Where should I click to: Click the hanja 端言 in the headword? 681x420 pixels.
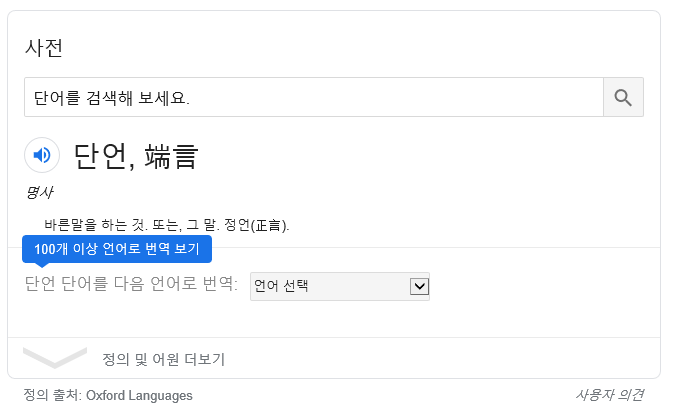coord(171,156)
